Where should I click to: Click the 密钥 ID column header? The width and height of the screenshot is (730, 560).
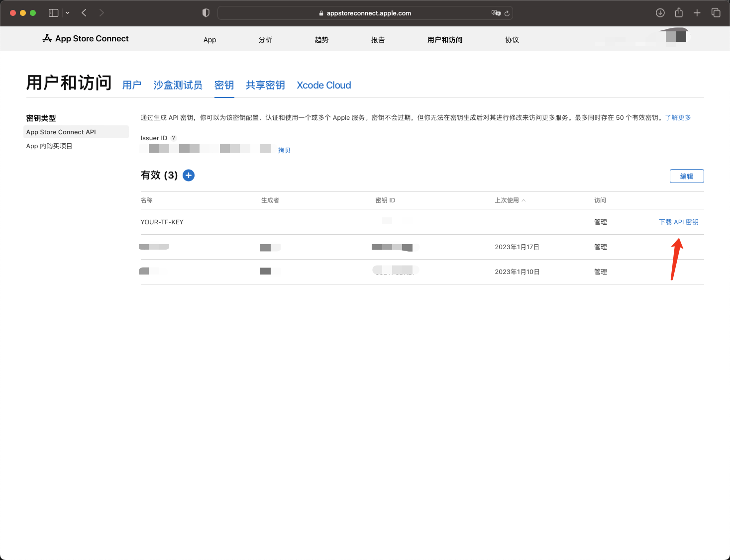385,200
